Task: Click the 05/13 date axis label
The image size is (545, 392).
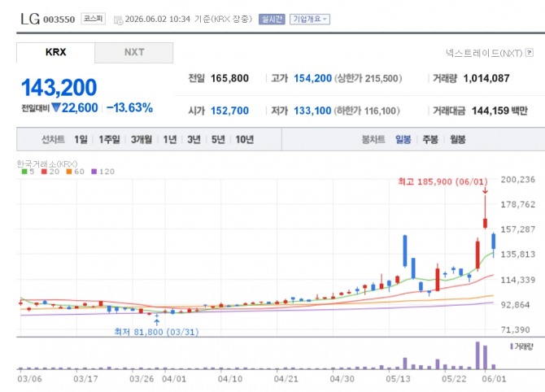Action: [x=398, y=378]
